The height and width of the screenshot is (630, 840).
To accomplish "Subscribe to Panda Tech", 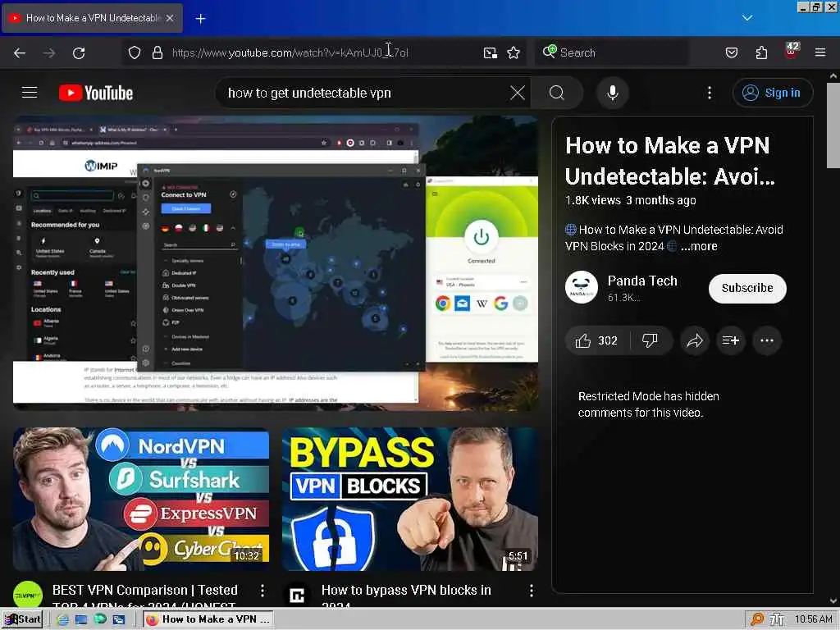I will [x=747, y=288].
